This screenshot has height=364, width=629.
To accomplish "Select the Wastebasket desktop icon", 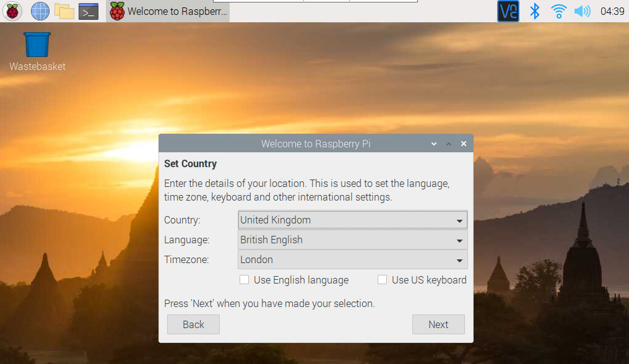I will pyautogui.click(x=37, y=45).
